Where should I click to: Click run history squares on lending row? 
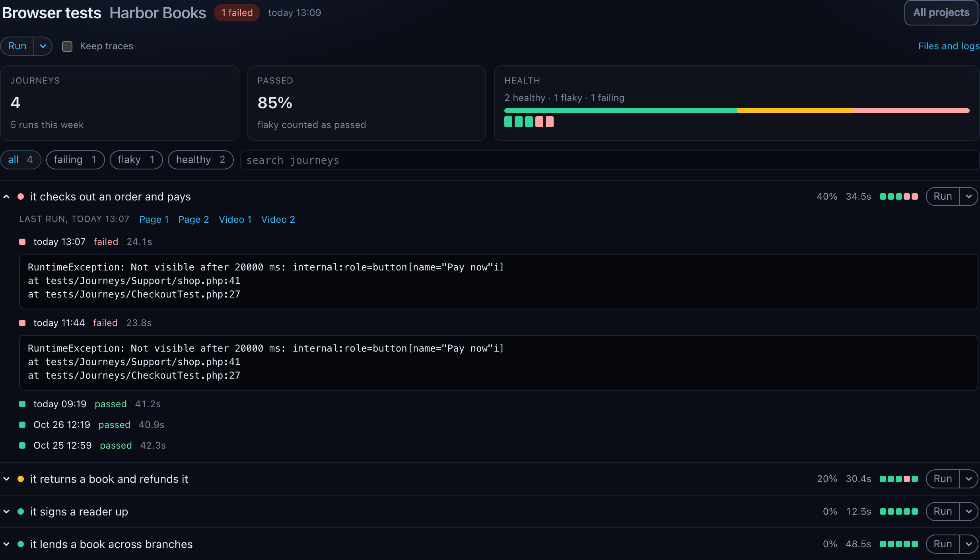pos(899,544)
